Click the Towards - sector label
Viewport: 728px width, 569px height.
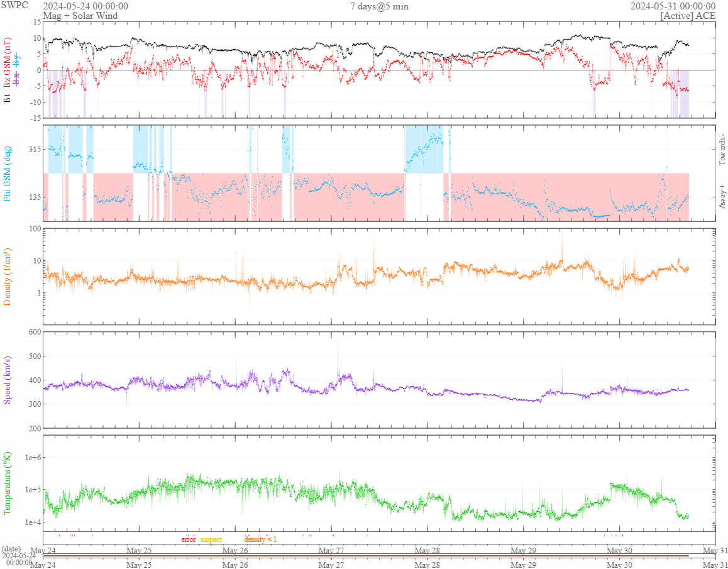coord(722,148)
